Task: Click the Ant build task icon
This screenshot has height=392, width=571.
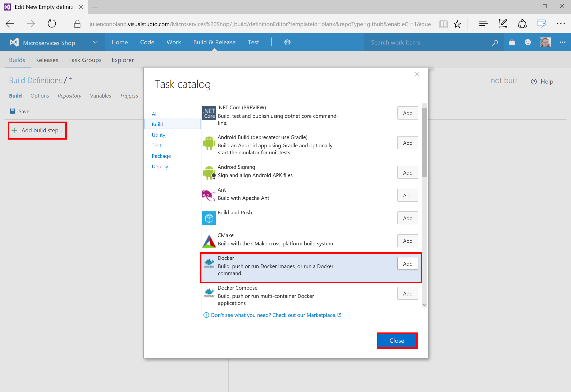Action: point(209,195)
